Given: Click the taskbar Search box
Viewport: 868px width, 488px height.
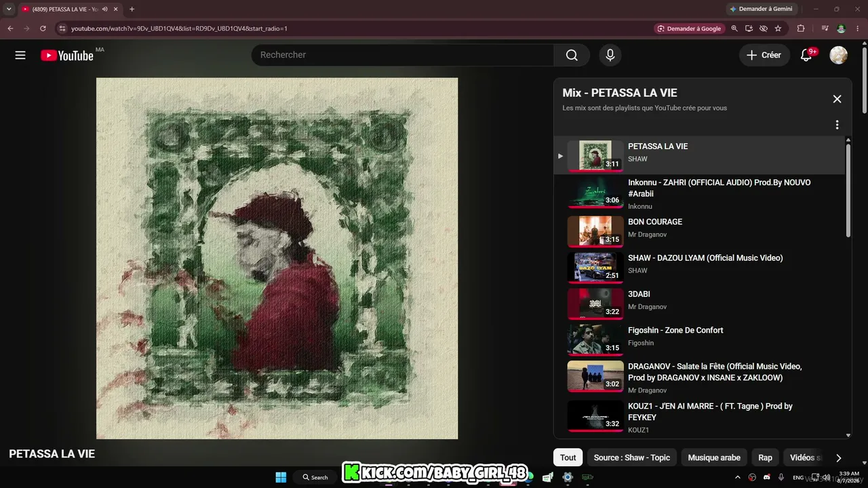Looking at the screenshot, I should (315, 477).
